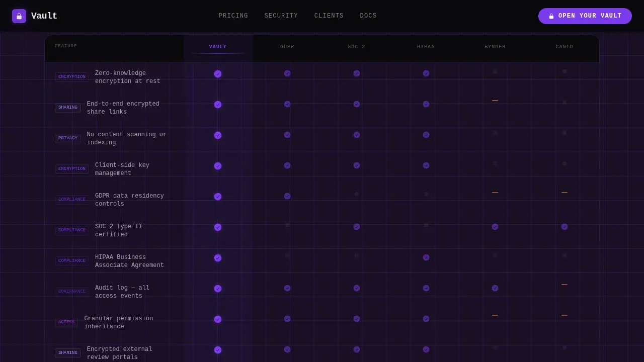644x362 pixels.
Task: Open the Pricing nav link
Action: (233, 16)
